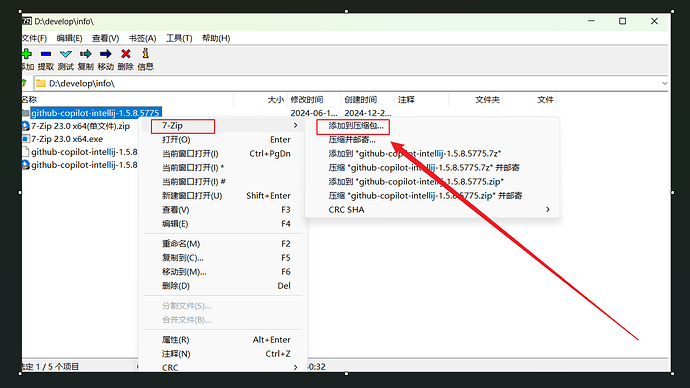
Task: Click the created date 2024-12-2... cell
Action: 367,113
